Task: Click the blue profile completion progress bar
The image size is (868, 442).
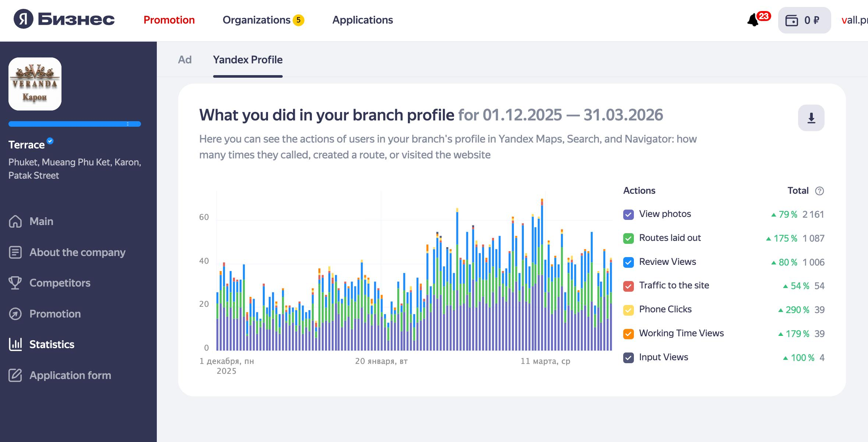Action: click(75, 124)
